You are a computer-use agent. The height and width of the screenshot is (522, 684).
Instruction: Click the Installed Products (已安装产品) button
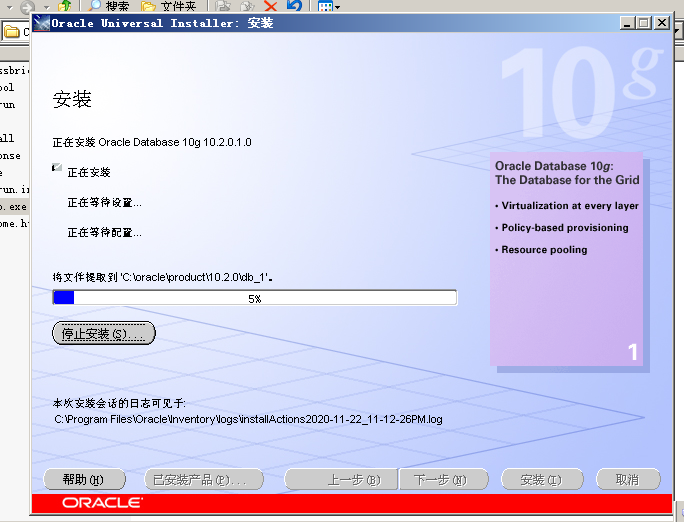click(x=204, y=479)
